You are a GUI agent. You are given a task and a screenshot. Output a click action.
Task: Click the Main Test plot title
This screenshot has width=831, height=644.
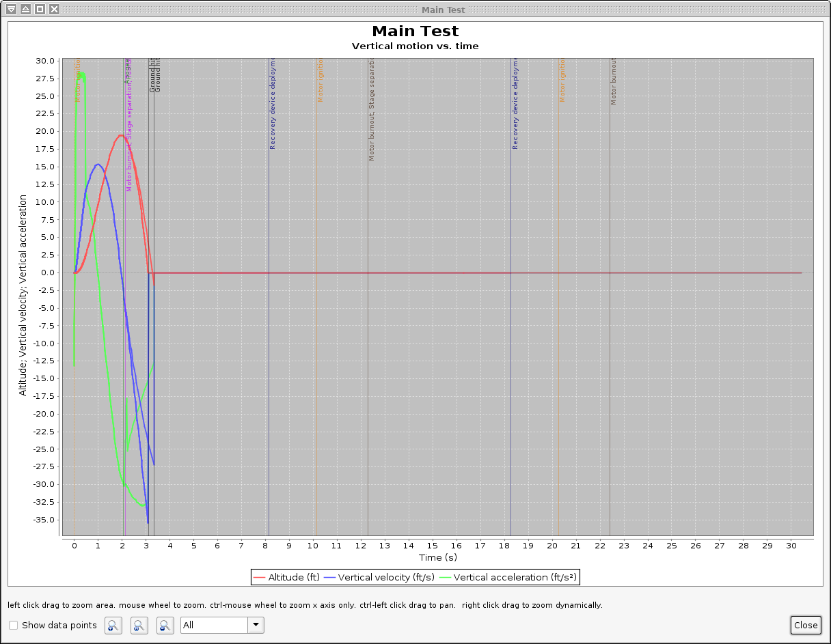(x=415, y=31)
